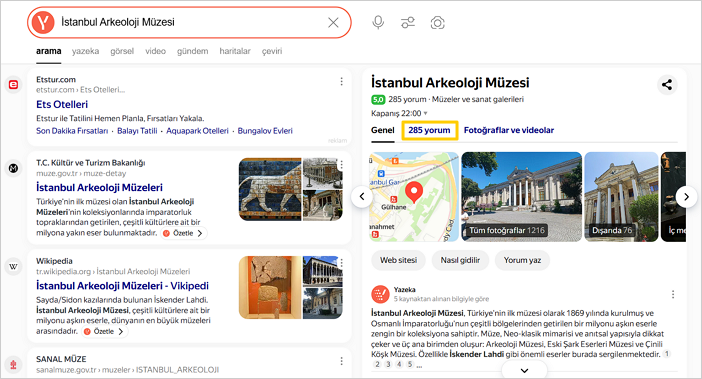The height and width of the screenshot is (379, 702).
Task: Clear the search field with the X
Action: click(333, 22)
